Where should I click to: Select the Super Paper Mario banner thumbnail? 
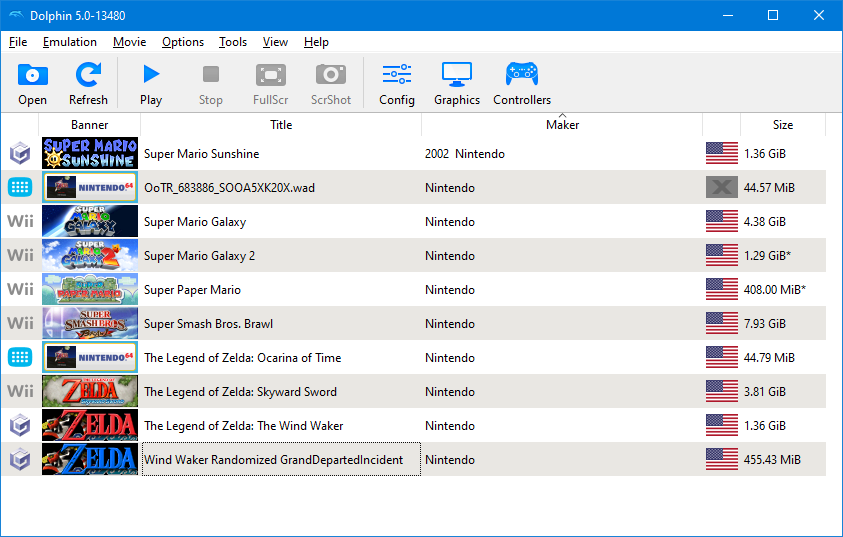90,290
